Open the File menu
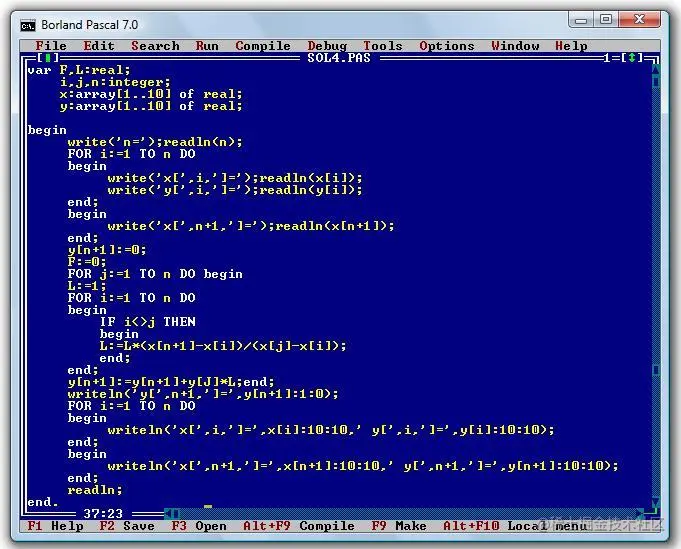 pyautogui.click(x=51, y=46)
